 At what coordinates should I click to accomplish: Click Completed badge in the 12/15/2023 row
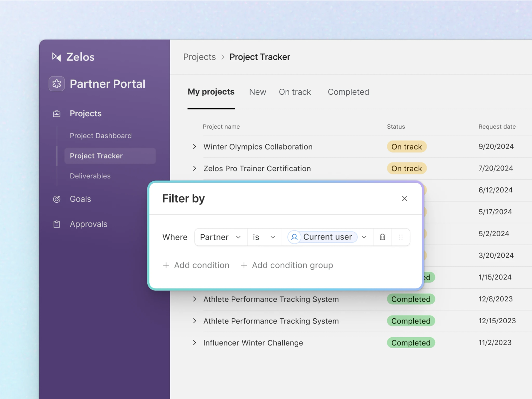point(411,321)
